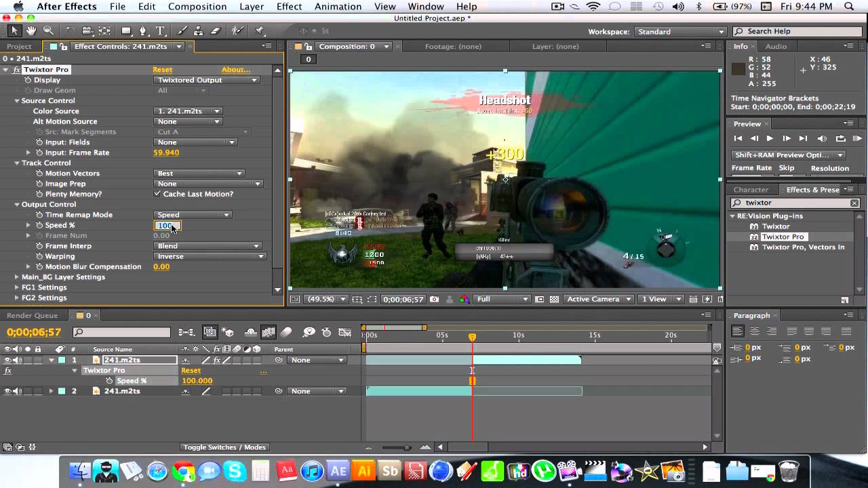Click the take snapshot camera icon
Viewport: 868px width, 488px height.
coord(434,299)
